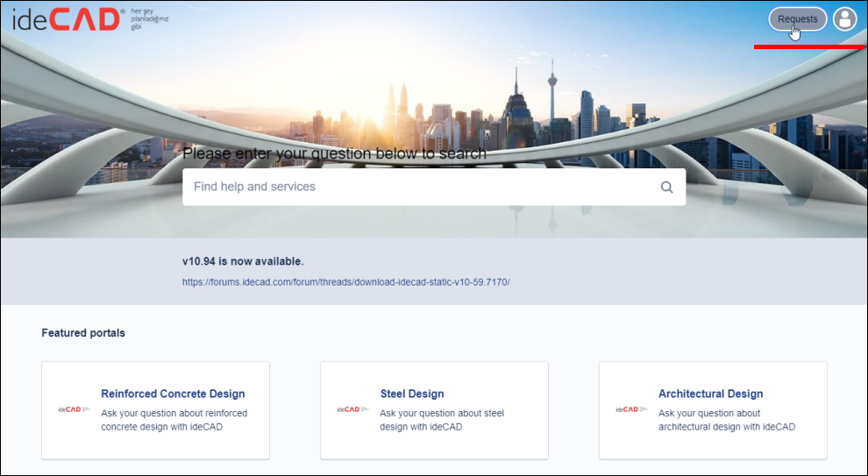The height and width of the screenshot is (476, 868).
Task: Click ideCAD logo on Steel Design card
Action: pos(353,409)
